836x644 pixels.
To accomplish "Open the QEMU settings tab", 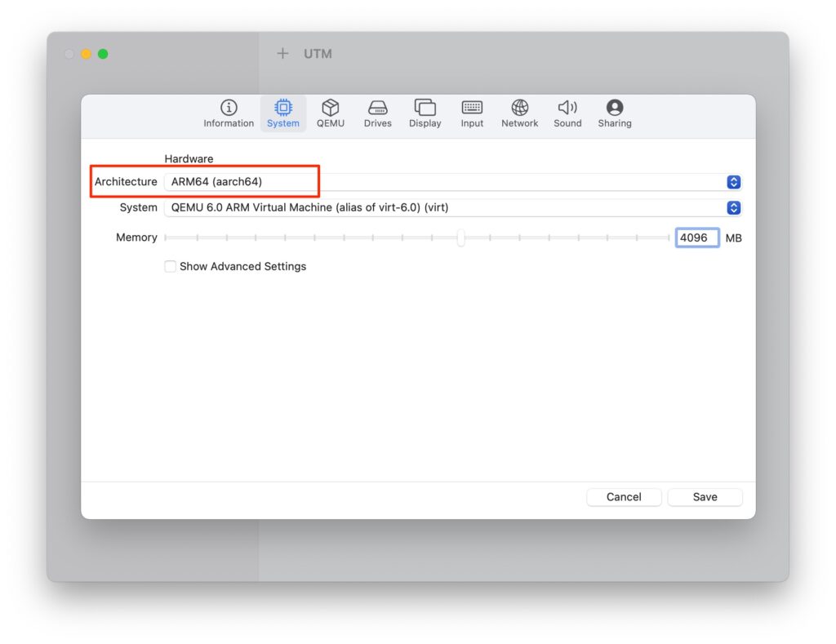I will tap(331, 113).
